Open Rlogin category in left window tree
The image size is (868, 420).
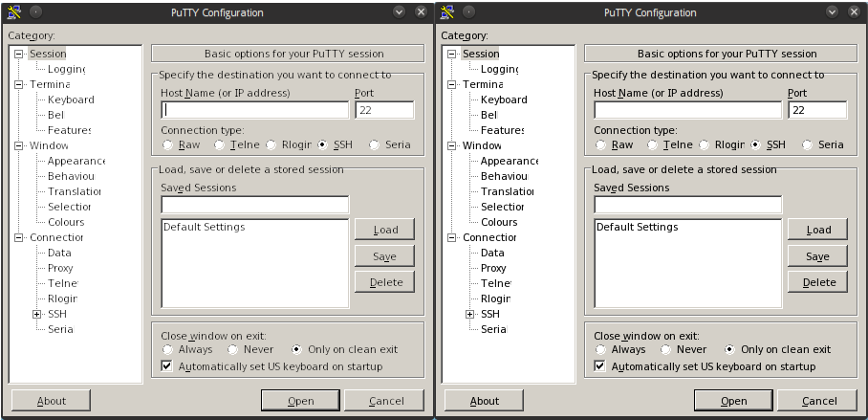click(x=62, y=298)
